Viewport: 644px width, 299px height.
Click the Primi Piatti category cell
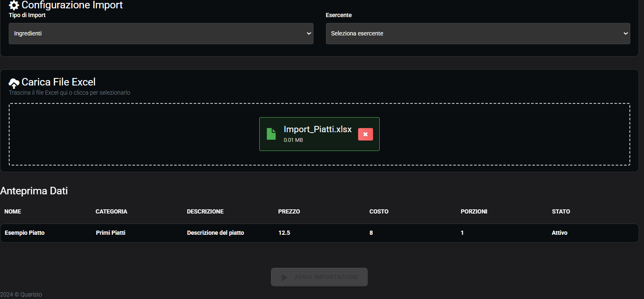[x=110, y=233]
